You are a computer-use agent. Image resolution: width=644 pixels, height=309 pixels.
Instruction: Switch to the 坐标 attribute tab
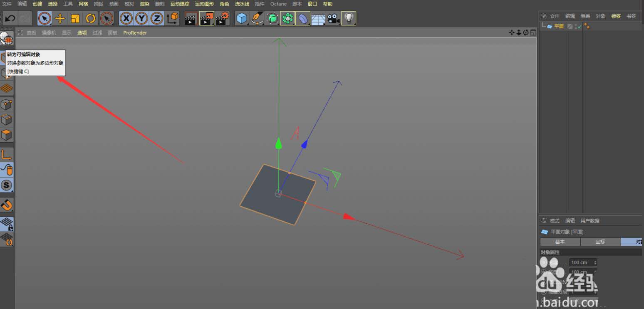tap(600, 242)
